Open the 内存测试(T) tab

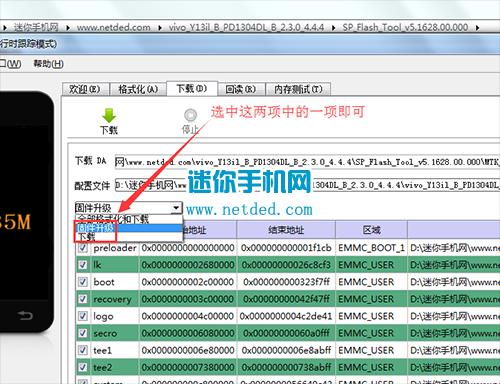298,89
